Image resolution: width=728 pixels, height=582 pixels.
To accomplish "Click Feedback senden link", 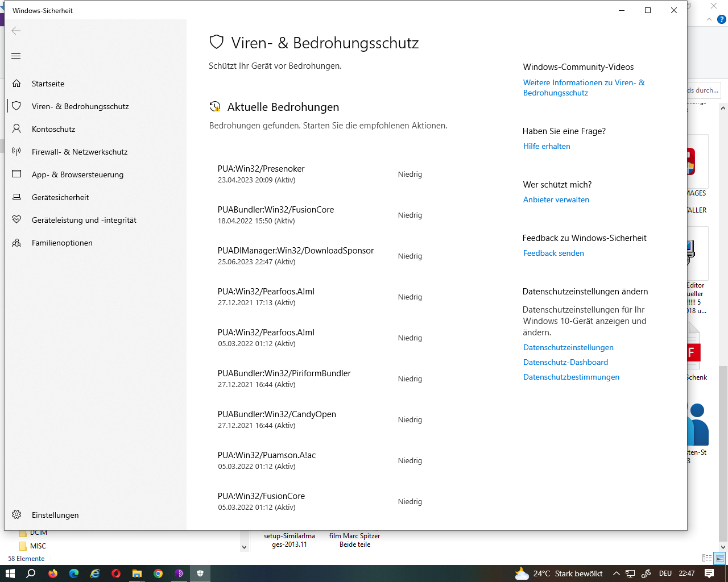I will pyautogui.click(x=553, y=253).
